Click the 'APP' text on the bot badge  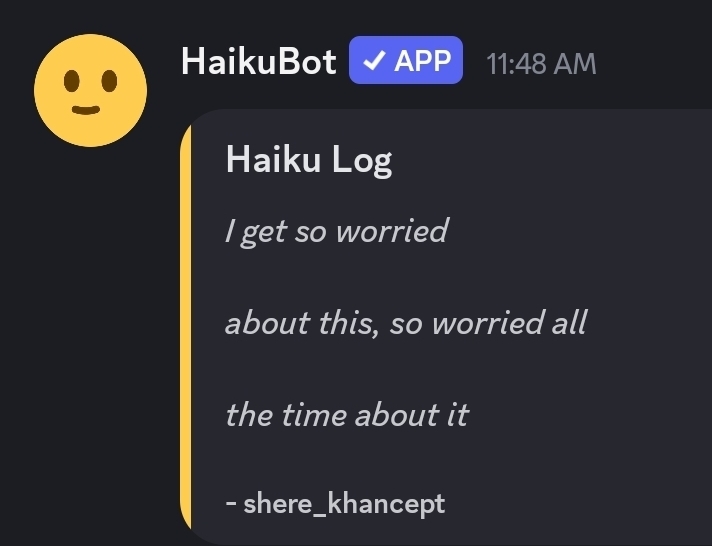(x=422, y=61)
